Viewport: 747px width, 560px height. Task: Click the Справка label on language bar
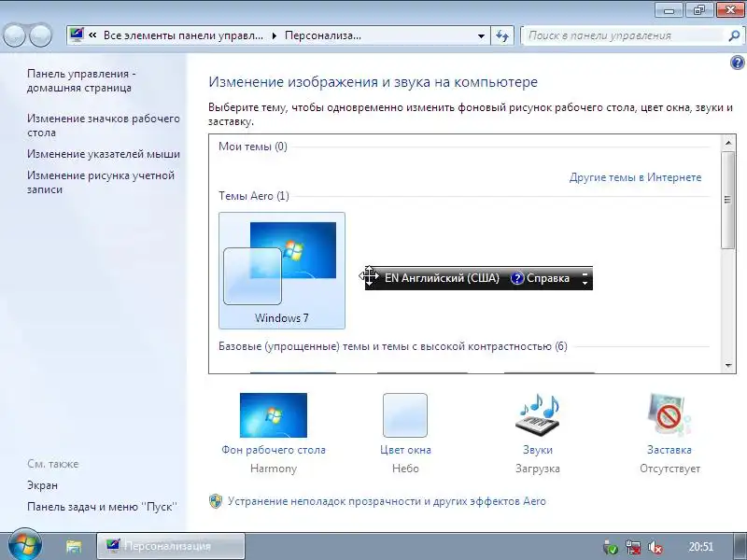pyautogui.click(x=548, y=278)
